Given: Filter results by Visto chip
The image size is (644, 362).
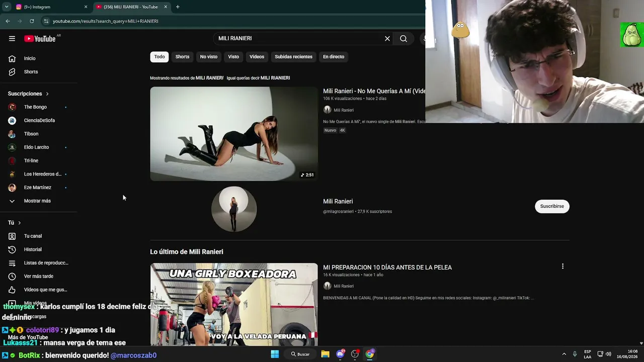Looking at the screenshot, I should tap(233, 57).
